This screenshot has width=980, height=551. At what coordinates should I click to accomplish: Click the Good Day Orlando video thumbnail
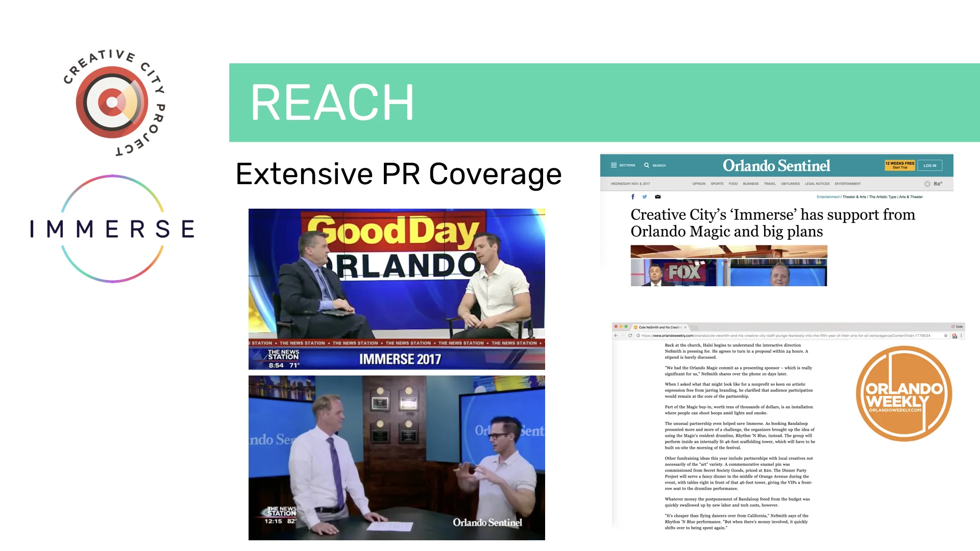397,289
